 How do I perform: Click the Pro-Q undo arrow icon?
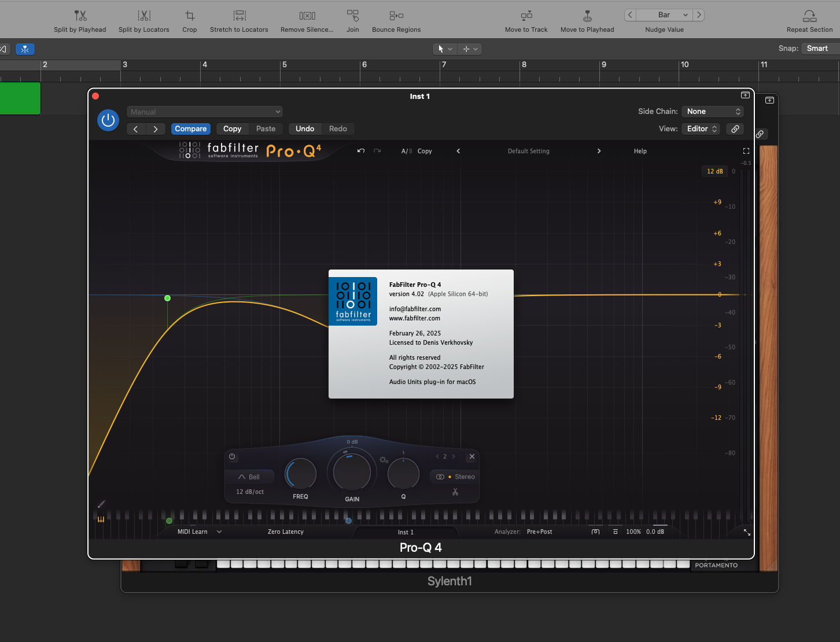coord(361,151)
